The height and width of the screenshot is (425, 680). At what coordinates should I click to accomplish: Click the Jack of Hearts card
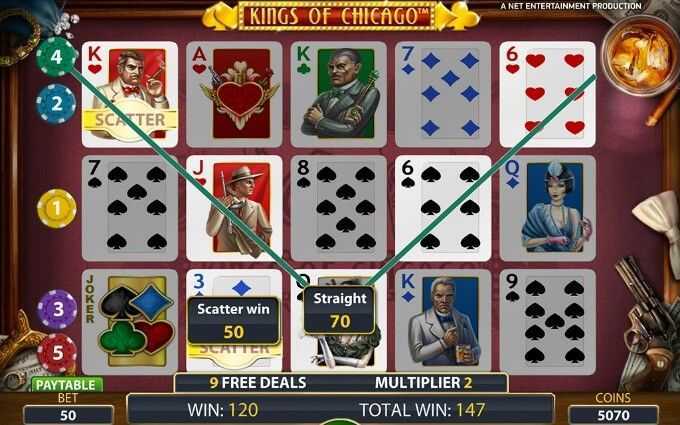[x=234, y=208]
